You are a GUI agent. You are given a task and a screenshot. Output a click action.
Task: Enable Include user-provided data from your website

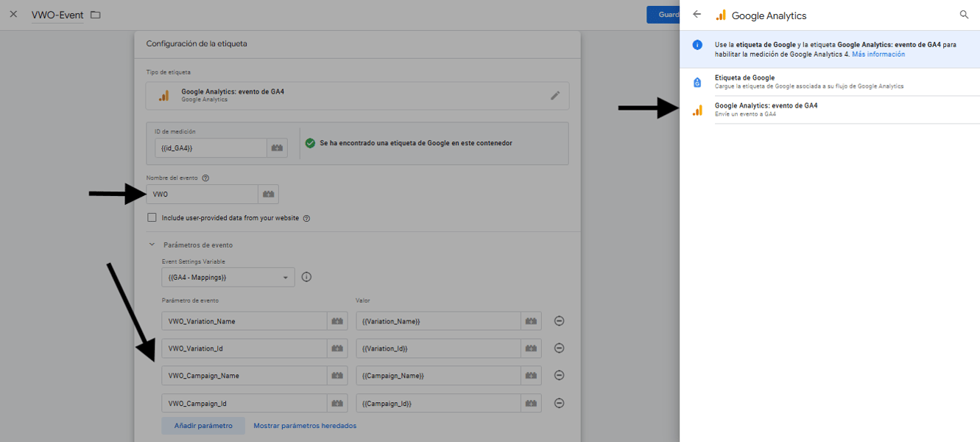[152, 218]
